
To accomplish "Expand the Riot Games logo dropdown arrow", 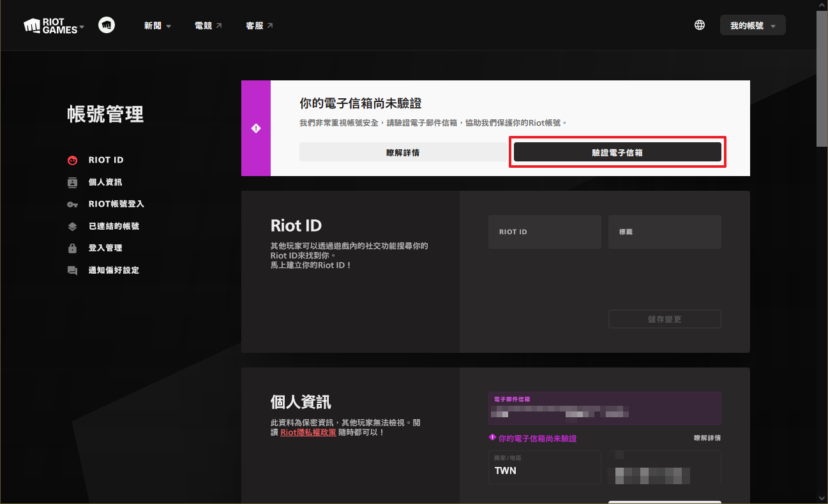I will [82, 28].
